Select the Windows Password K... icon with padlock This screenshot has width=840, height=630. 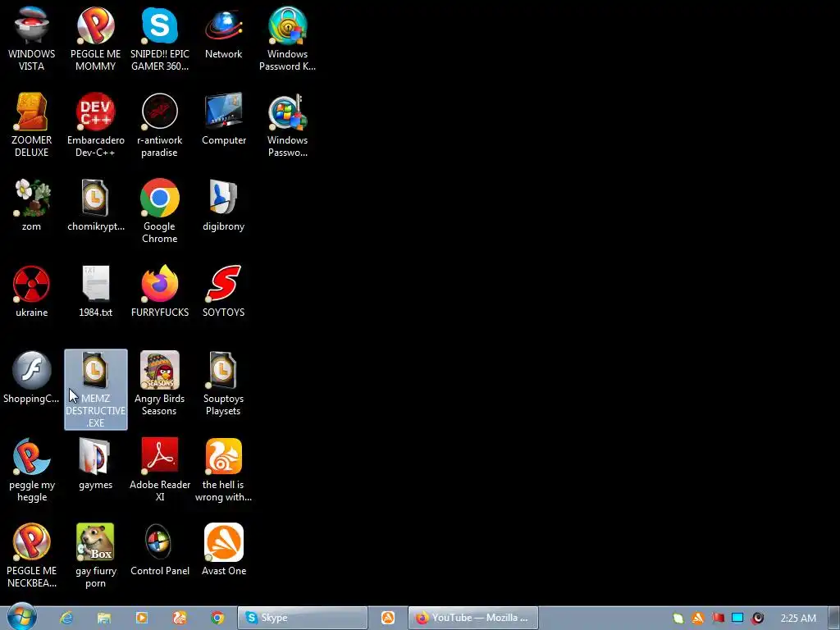click(x=288, y=39)
